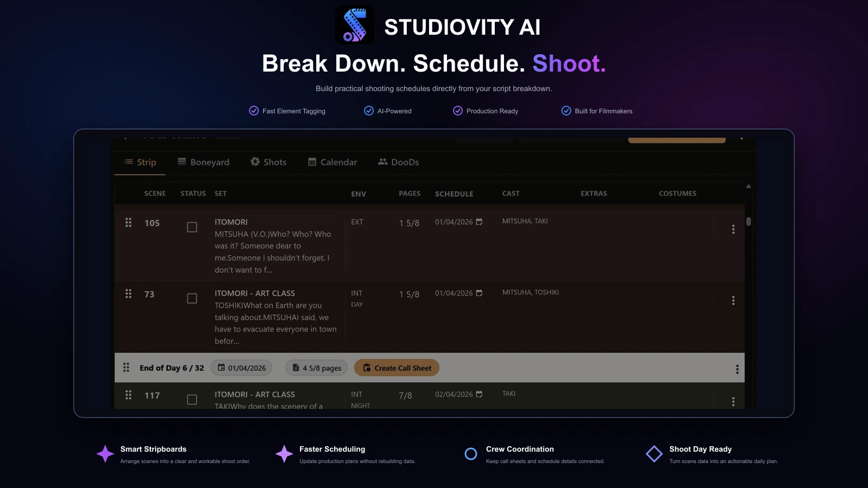This screenshot has width=868, height=488.
Task: Click the STATUS column header
Action: 193,194
